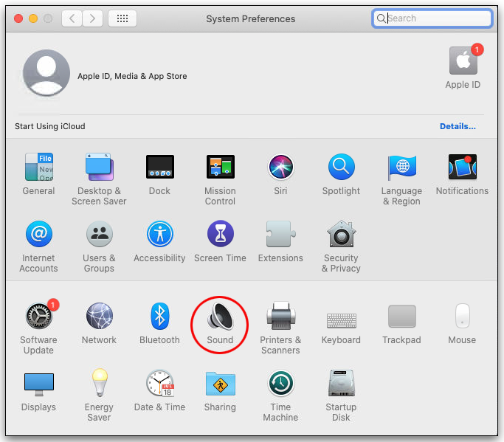This screenshot has height=442, width=504.
Task: Click Apple ID, Media & App Store text
Action: [x=132, y=76]
